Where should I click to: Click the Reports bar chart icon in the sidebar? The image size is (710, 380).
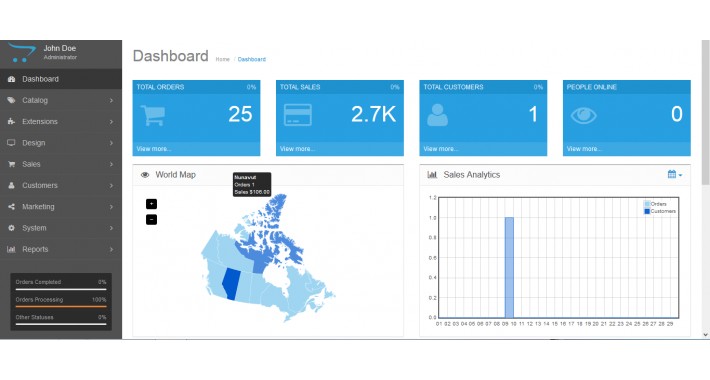tap(11, 250)
